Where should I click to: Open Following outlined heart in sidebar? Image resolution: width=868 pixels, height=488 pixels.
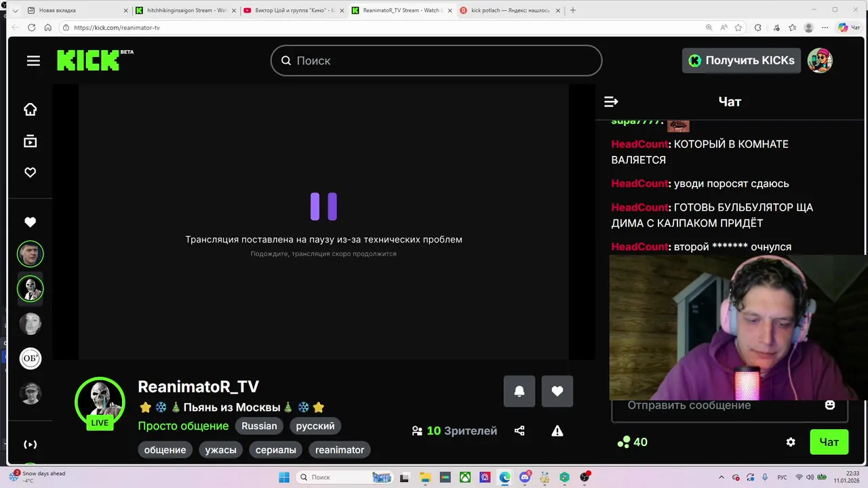(x=30, y=172)
